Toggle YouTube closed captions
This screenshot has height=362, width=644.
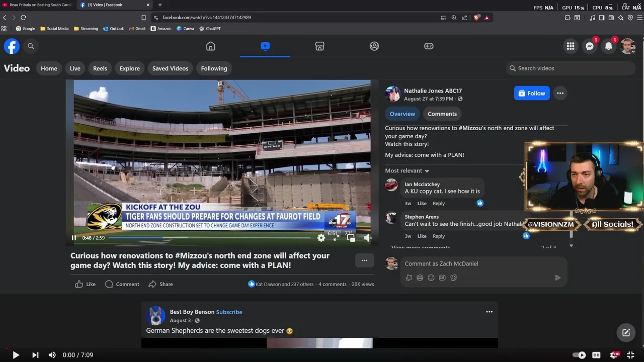tap(597, 355)
